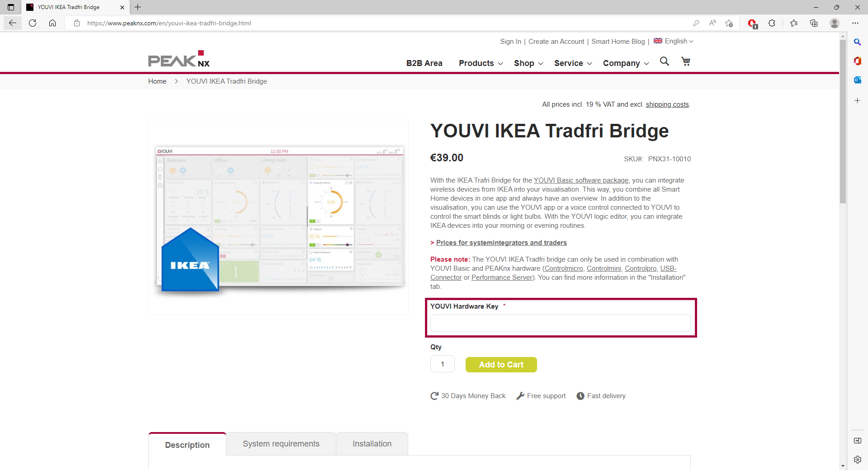Close the YOUVI IKEA Tradfri Bridge tab
Viewport: 868px width, 470px height.
pos(122,7)
